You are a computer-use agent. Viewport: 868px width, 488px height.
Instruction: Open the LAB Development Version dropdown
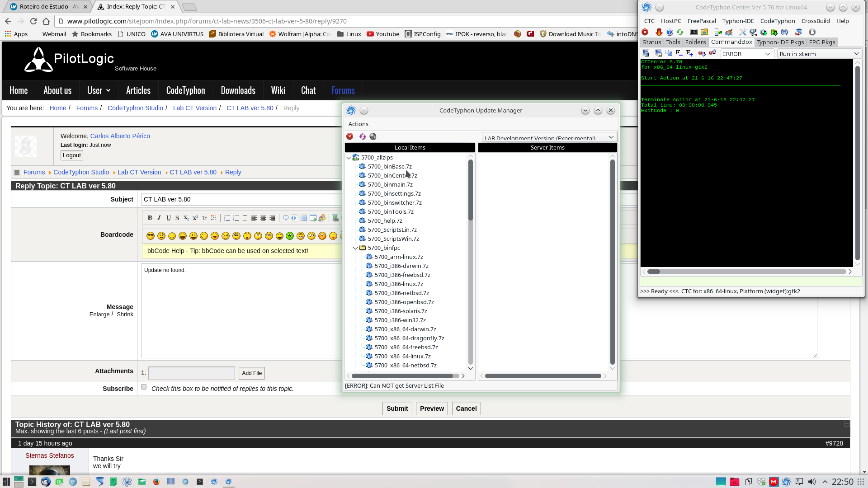pos(549,137)
